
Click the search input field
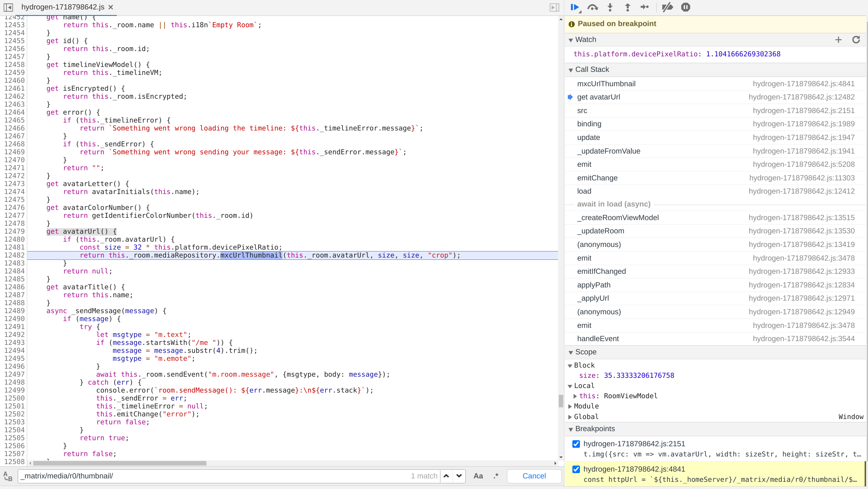point(189,476)
